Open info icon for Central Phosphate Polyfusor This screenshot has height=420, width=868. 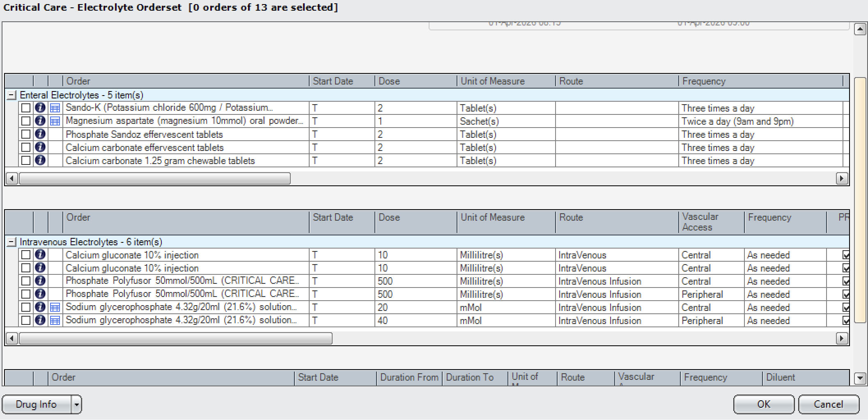pos(40,281)
